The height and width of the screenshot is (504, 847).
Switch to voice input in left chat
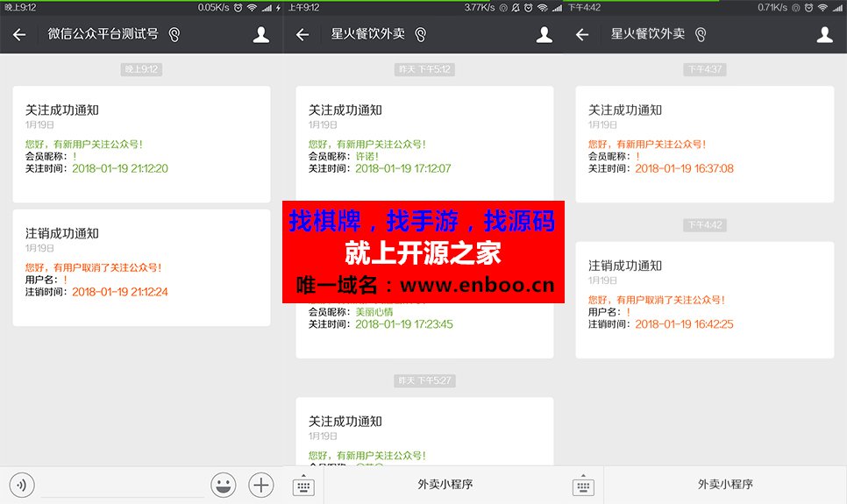pos(22,485)
